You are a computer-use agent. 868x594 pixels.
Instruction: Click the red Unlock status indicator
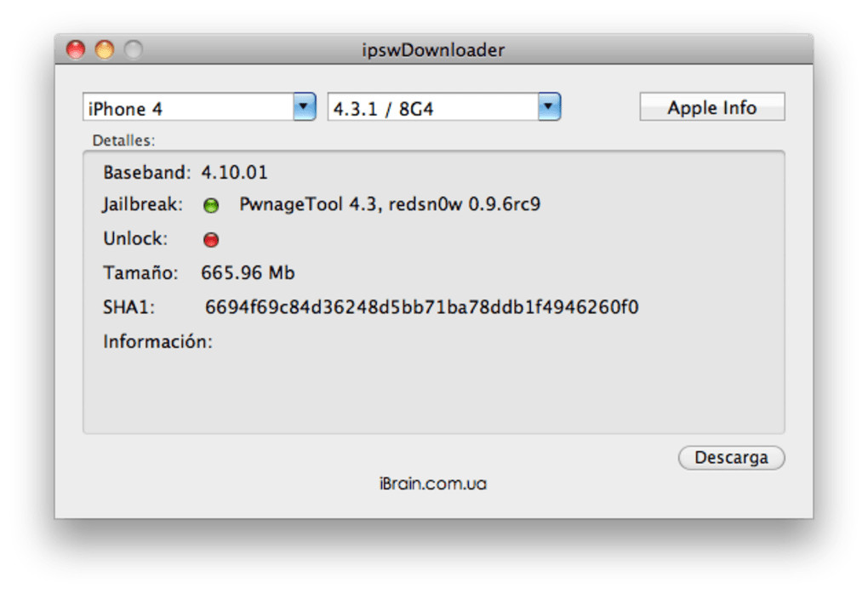pyautogui.click(x=211, y=240)
